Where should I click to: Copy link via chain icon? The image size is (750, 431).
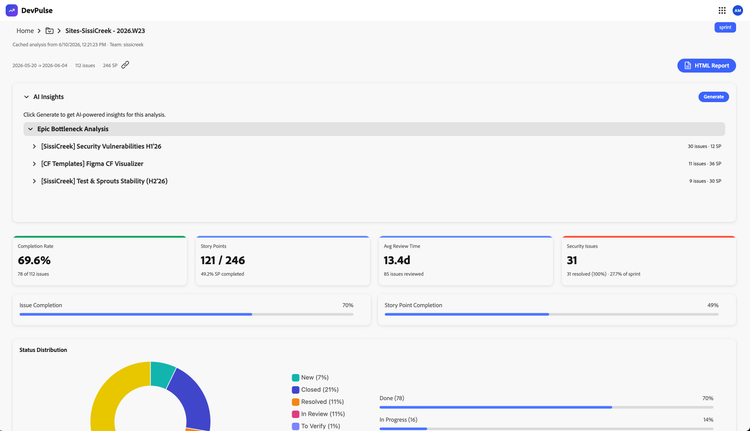[x=125, y=65]
